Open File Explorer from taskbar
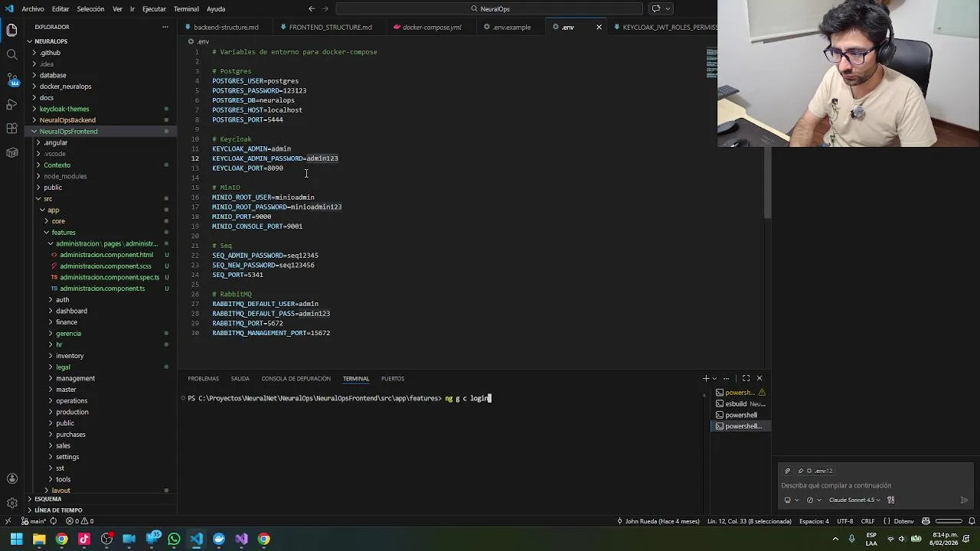 39,539
